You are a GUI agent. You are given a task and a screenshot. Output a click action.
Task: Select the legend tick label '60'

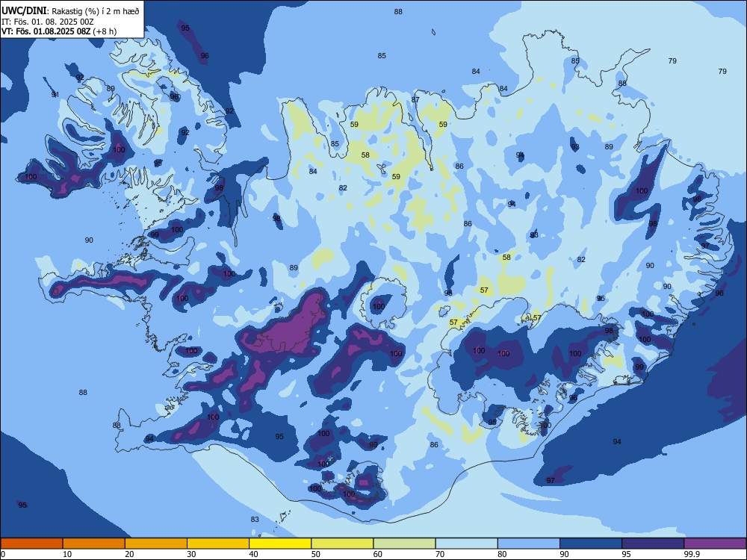pos(378,554)
